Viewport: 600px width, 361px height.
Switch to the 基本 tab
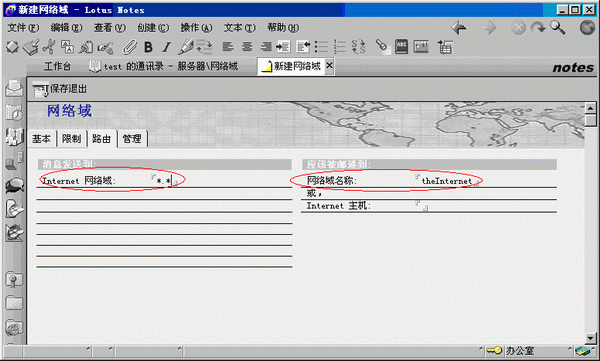click(41, 139)
